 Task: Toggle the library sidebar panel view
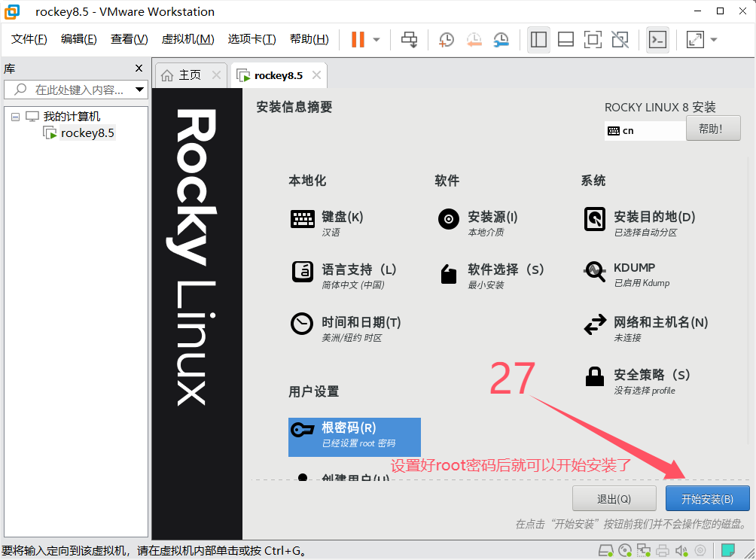coord(538,40)
